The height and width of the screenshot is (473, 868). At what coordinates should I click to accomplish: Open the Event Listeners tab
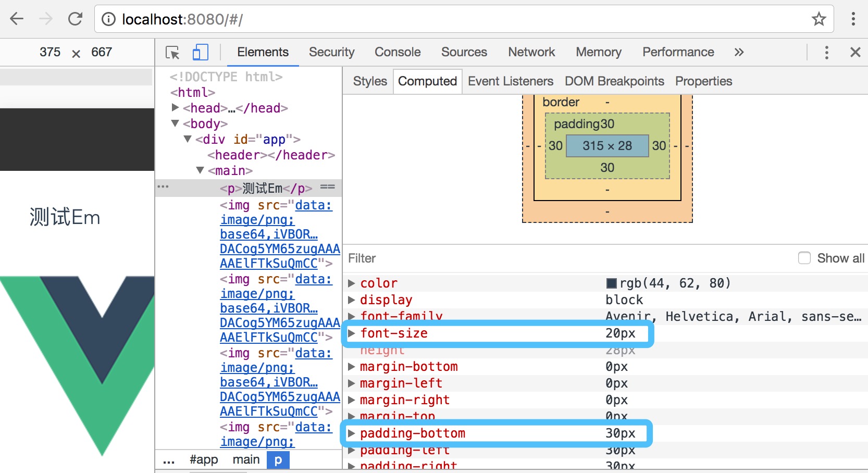pyautogui.click(x=510, y=81)
